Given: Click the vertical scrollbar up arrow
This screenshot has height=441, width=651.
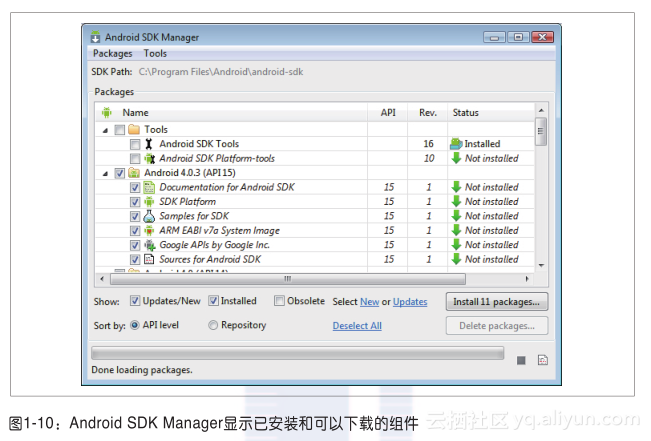Looking at the screenshot, I should click(x=541, y=110).
